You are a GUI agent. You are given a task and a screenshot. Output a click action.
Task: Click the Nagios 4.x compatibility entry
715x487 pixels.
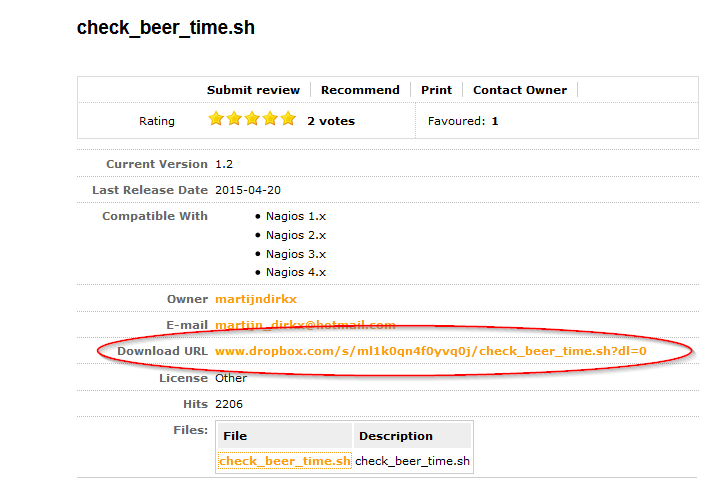[296, 272]
